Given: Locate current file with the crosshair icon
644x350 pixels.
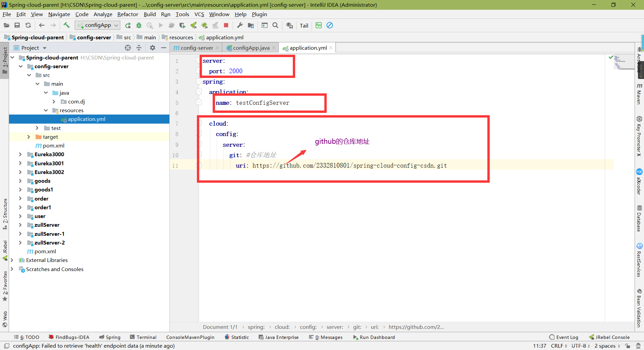Looking at the screenshot, I should point(128,48).
